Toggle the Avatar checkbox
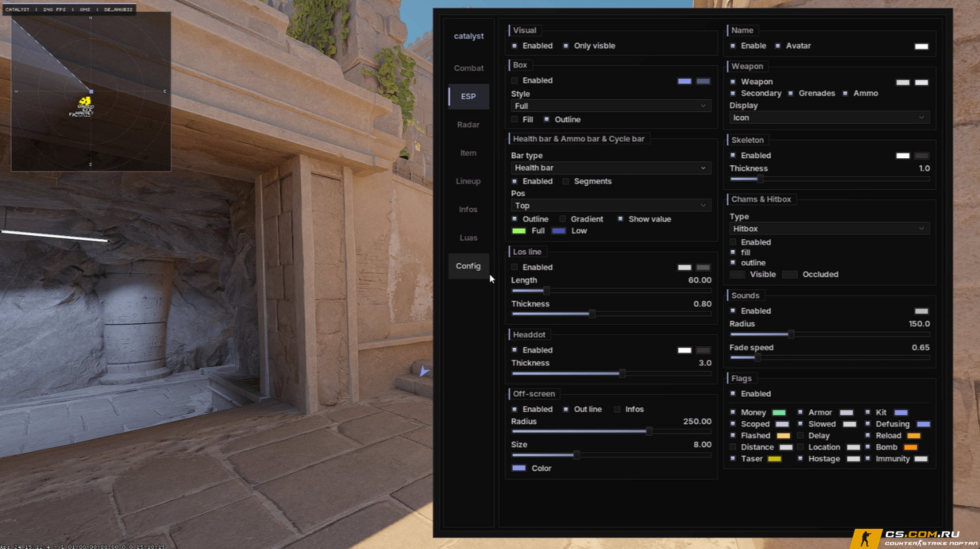This screenshot has height=549, width=980. [777, 46]
